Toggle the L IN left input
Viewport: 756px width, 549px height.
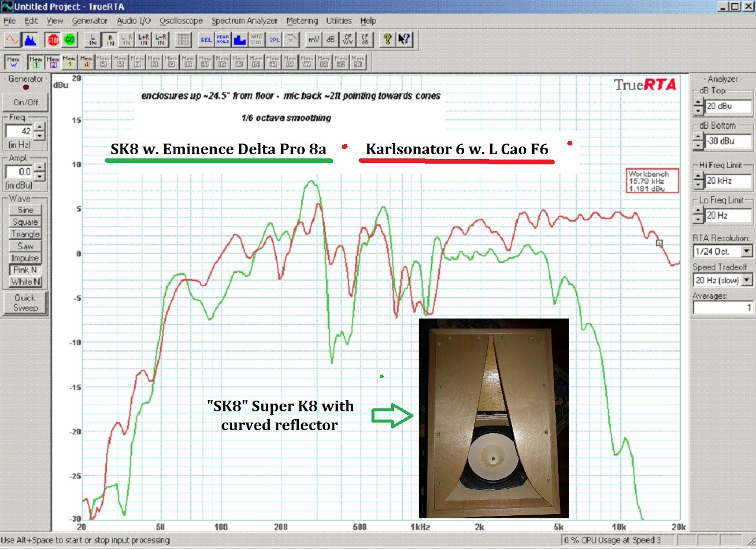(93, 40)
